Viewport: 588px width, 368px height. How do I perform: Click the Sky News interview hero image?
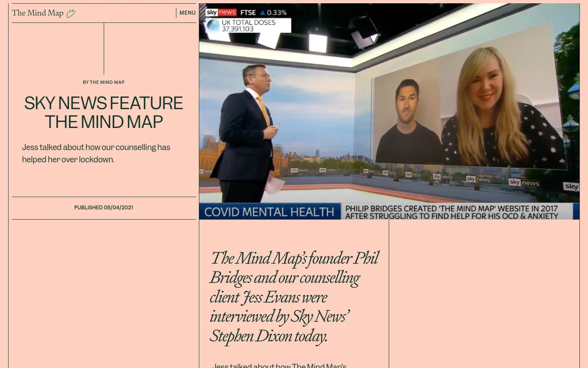pos(389,111)
